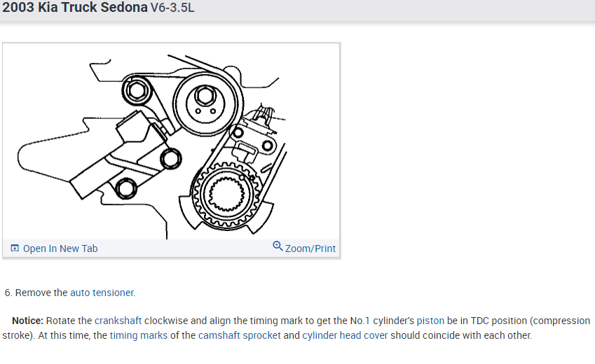Image resolution: width=595 pixels, height=364 pixels.
Task: Click the 2003 Kia Truck Sedona heading
Action: [x=75, y=7]
